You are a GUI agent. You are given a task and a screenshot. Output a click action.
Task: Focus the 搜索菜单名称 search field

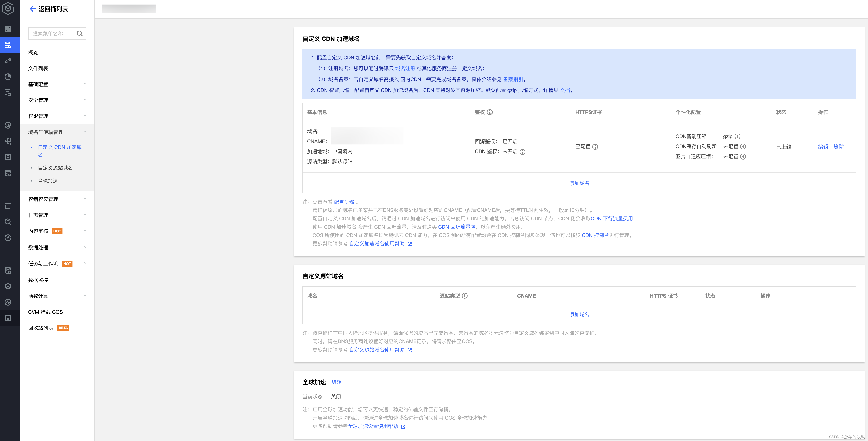pyautogui.click(x=57, y=33)
